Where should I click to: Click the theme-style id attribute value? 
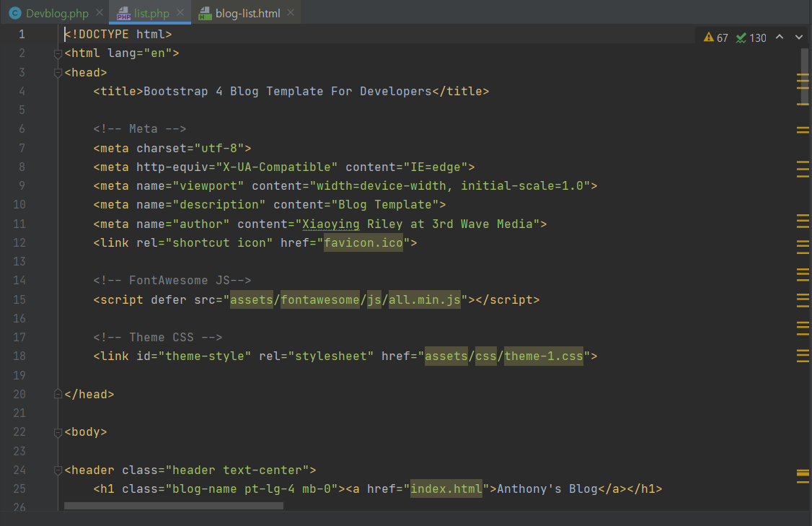205,356
